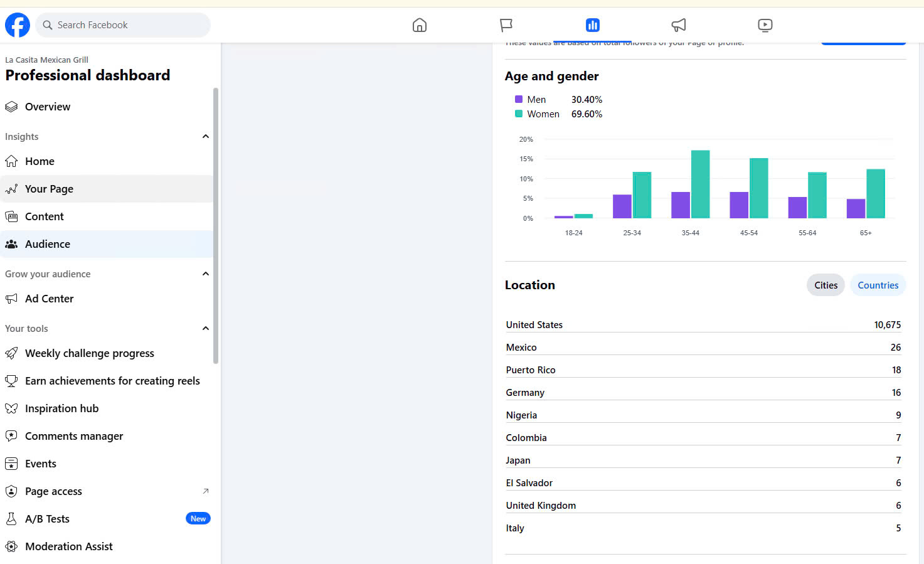Click the Search Facebook field

(x=123, y=25)
